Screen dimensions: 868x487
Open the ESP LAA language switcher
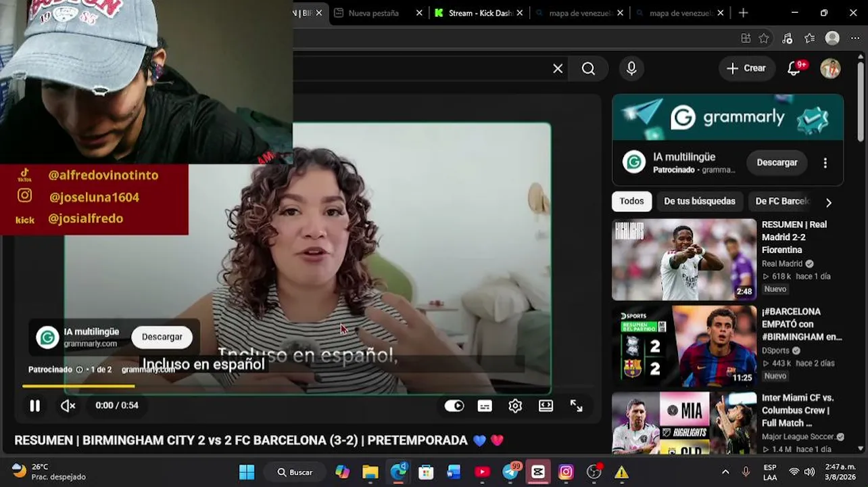[x=770, y=472]
